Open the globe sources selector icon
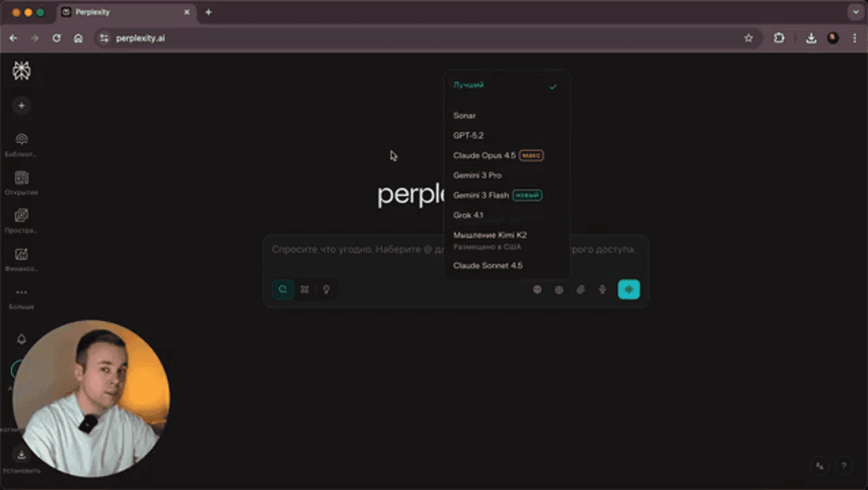Screen dimensions: 868x490 tap(537, 290)
